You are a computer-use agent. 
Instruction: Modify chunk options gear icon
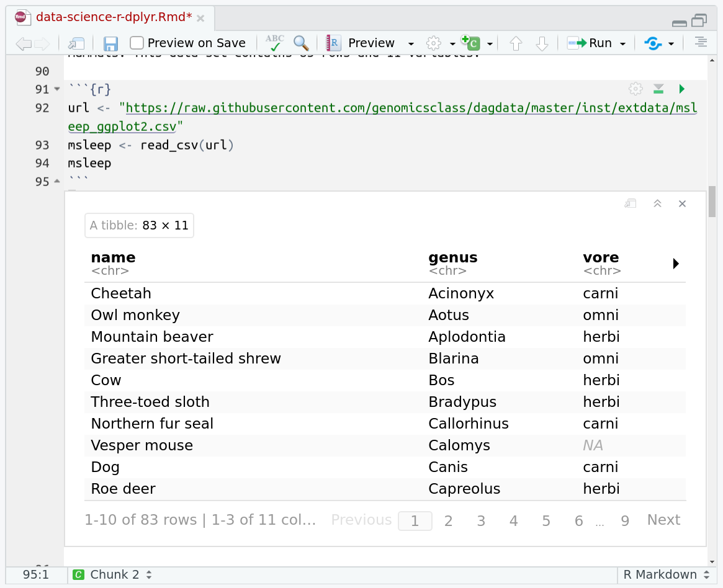tap(635, 89)
